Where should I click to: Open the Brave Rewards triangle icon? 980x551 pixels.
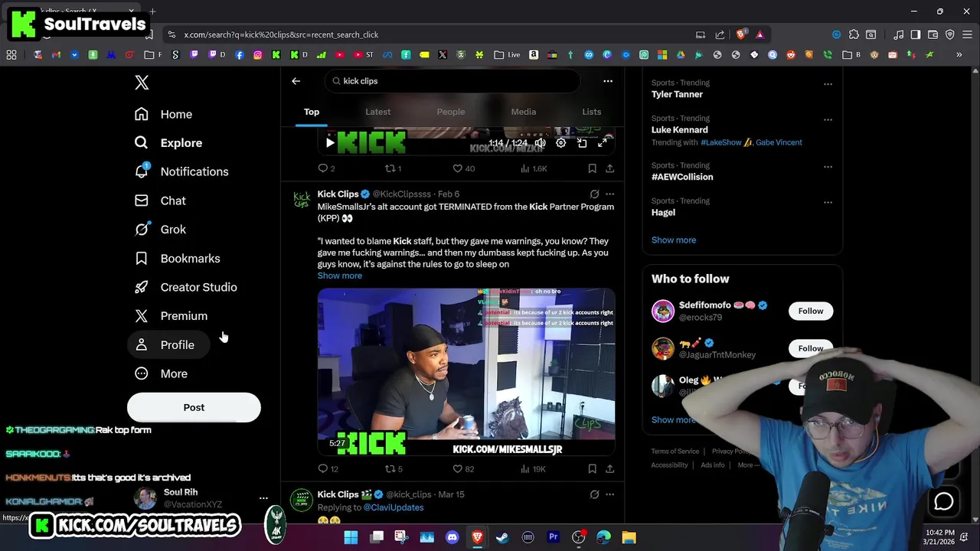[759, 34]
